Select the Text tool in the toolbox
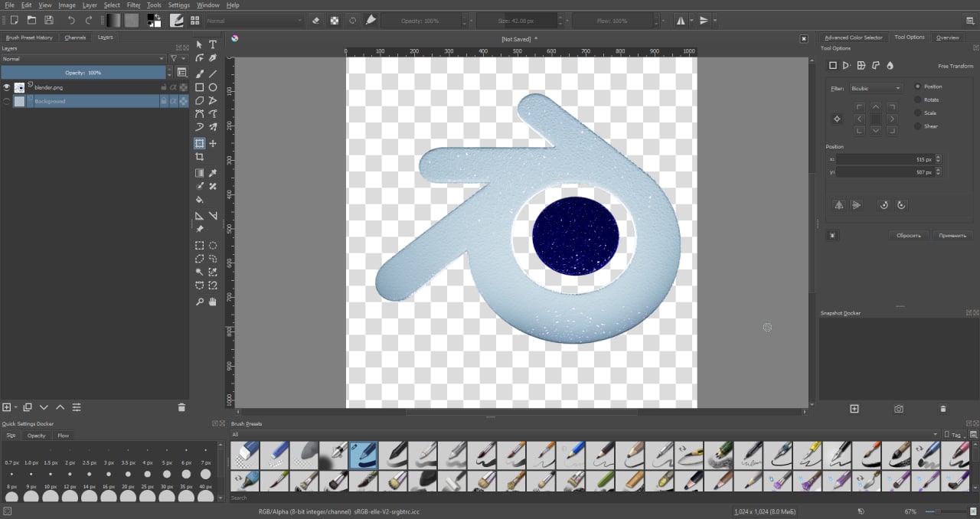This screenshot has width=980, height=519. 213,45
